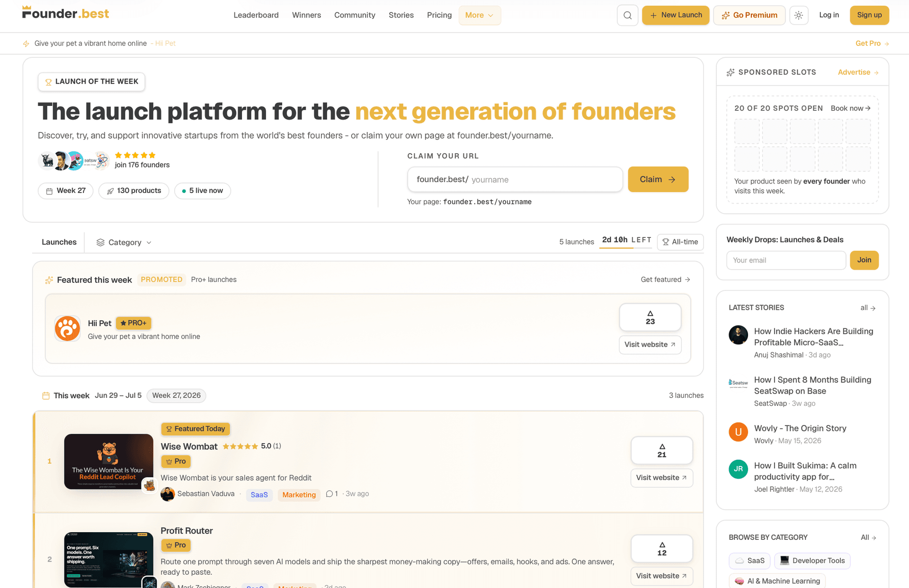Upvote Wise Wombat with 21 votes
Viewport: 909px width, 588px height.
(661, 450)
